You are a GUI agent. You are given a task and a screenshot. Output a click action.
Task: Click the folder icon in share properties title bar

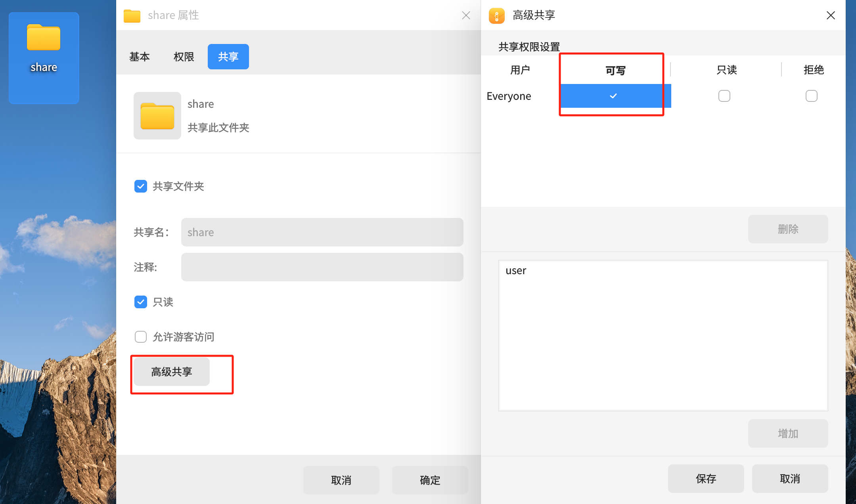132,16
